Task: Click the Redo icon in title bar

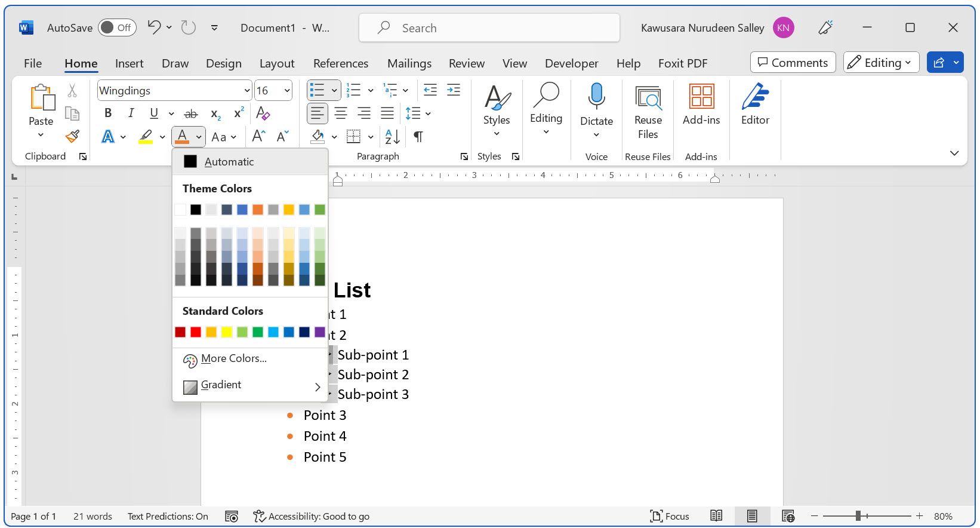Action: (189, 27)
